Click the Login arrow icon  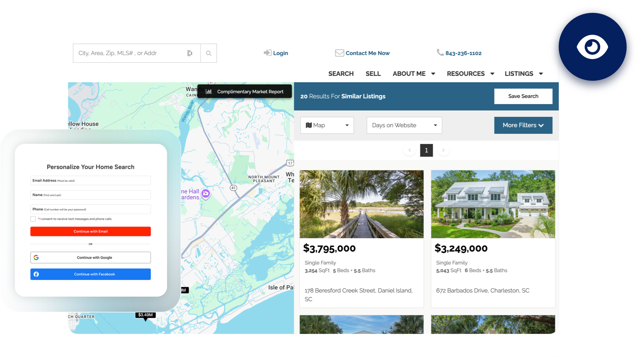click(x=267, y=53)
